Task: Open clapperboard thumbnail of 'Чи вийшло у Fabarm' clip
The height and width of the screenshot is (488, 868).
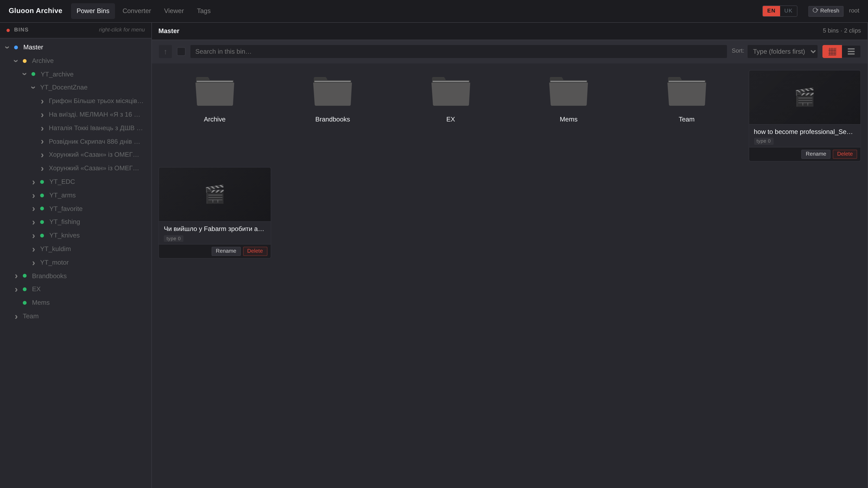Action: coord(215,194)
